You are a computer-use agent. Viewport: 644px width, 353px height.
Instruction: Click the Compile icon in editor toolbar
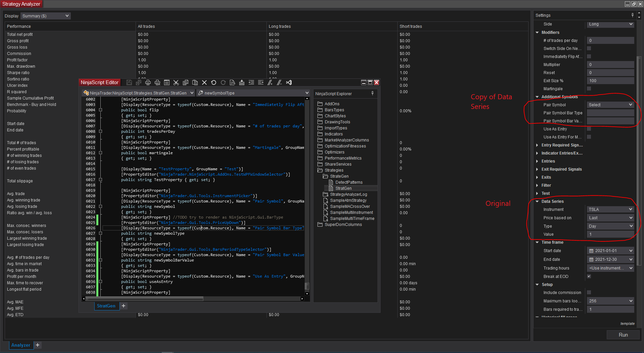[x=242, y=82]
